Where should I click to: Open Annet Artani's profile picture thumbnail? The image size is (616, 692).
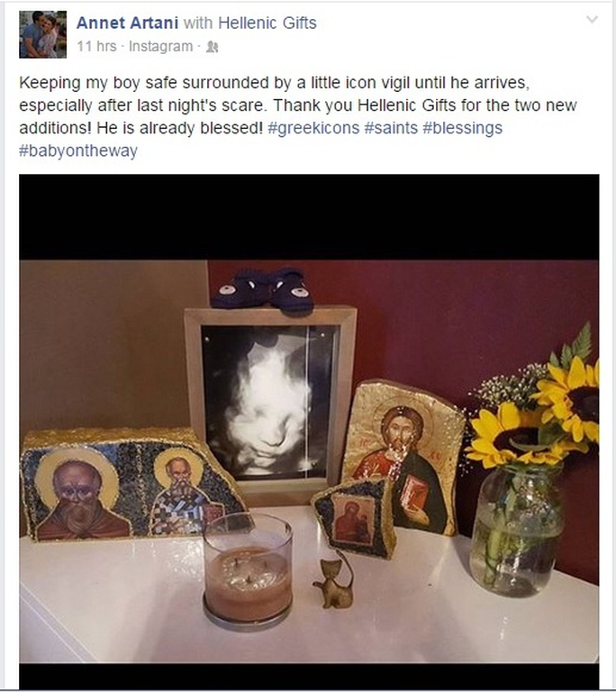(43, 35)
